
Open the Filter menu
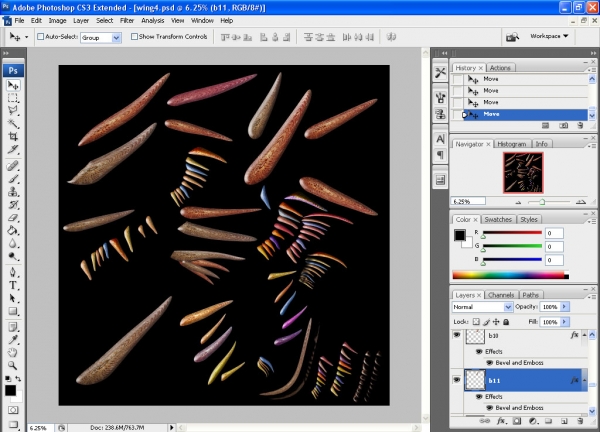coord(127,21)
